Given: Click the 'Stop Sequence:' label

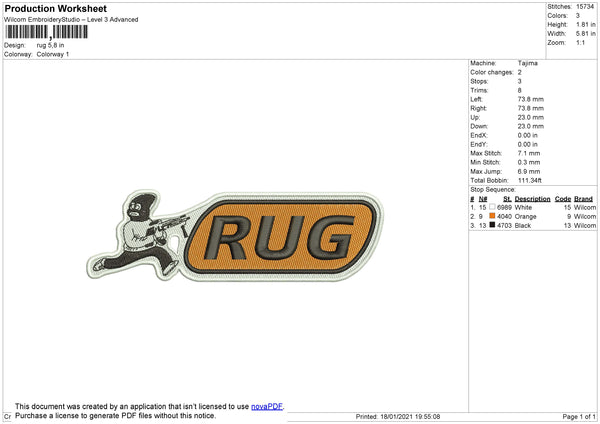Looking at the screenshot, I should coord(493,190).
